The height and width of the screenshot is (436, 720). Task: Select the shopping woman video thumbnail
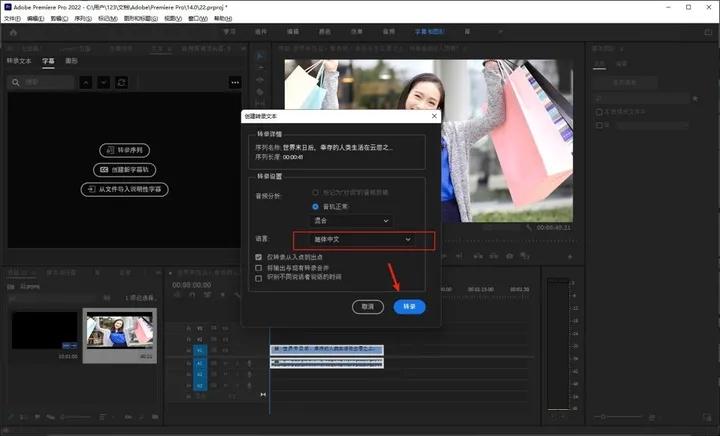pos(119,328)
